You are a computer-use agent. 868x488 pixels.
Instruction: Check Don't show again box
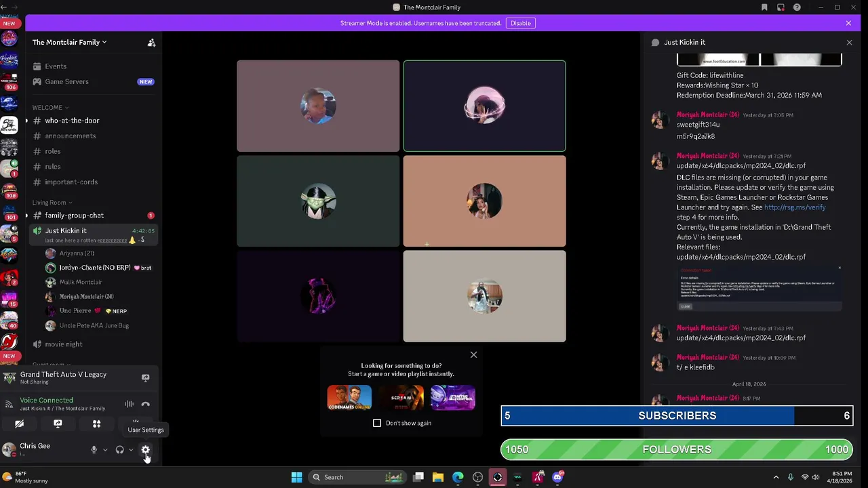tap(377, 423)
